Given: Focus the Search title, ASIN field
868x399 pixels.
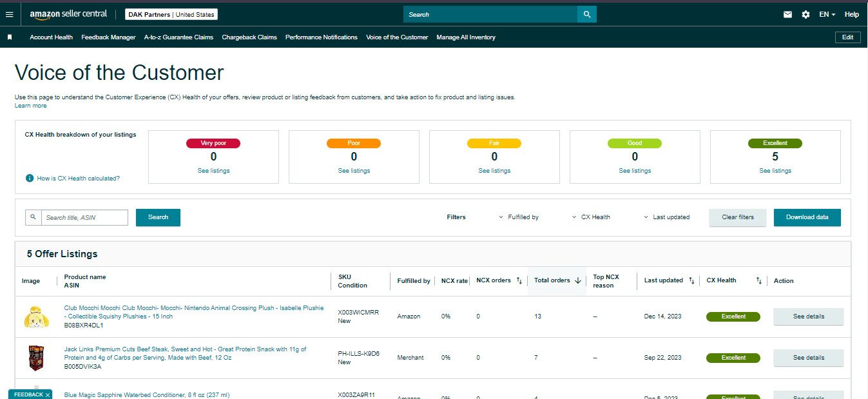Looking at the screenshot, I should [x=84, y=217].
